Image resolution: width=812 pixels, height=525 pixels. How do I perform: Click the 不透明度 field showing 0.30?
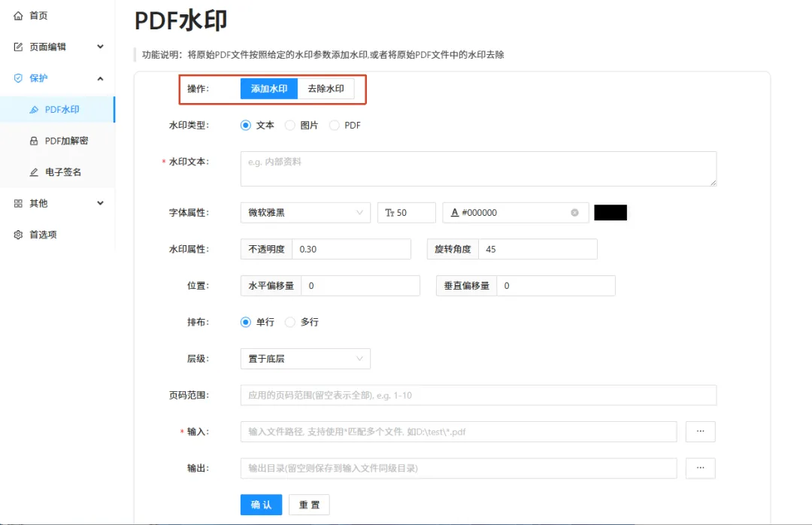tap(352, 249)
